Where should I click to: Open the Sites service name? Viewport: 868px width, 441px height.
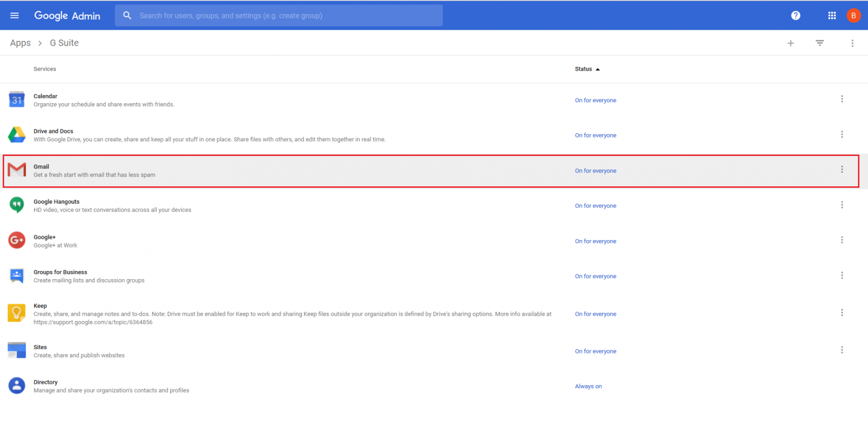click(x=40, y=347)
